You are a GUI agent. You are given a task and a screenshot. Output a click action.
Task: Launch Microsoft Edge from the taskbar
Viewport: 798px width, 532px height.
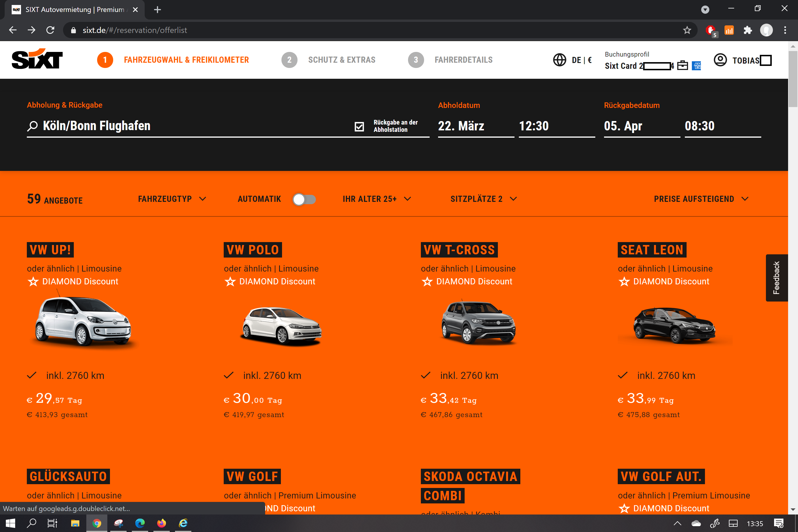pos(140,523)
